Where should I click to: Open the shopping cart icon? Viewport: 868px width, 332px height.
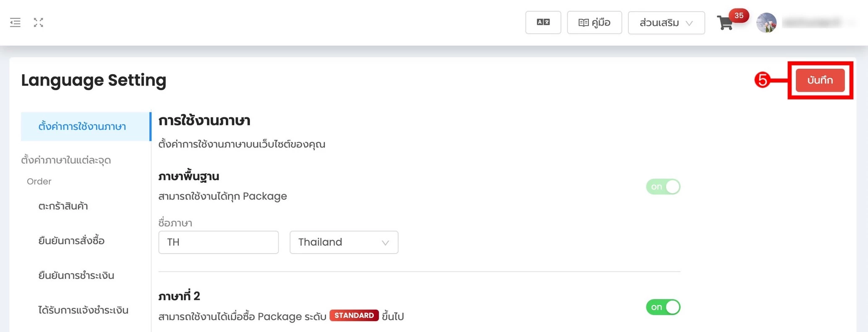point(725,23)
